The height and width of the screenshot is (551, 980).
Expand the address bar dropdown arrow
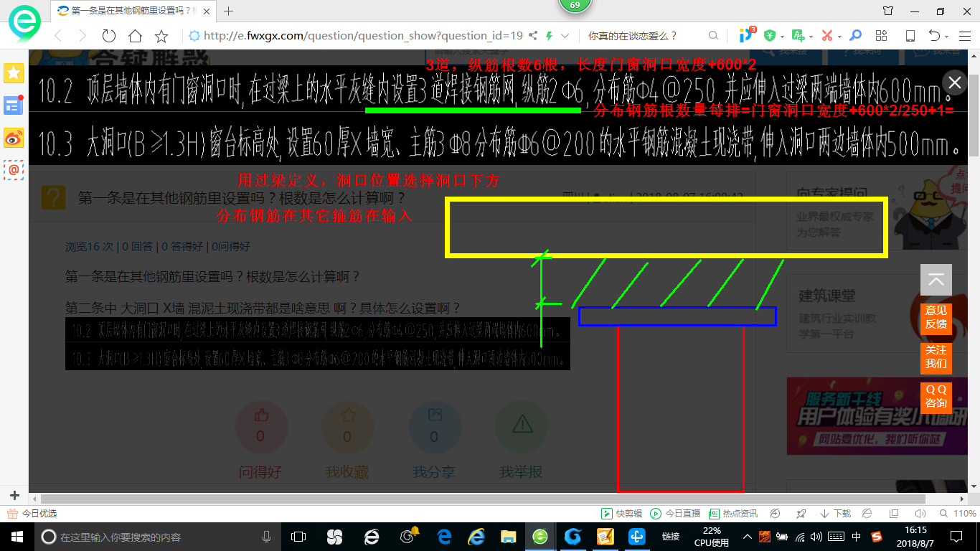point(565,36)
